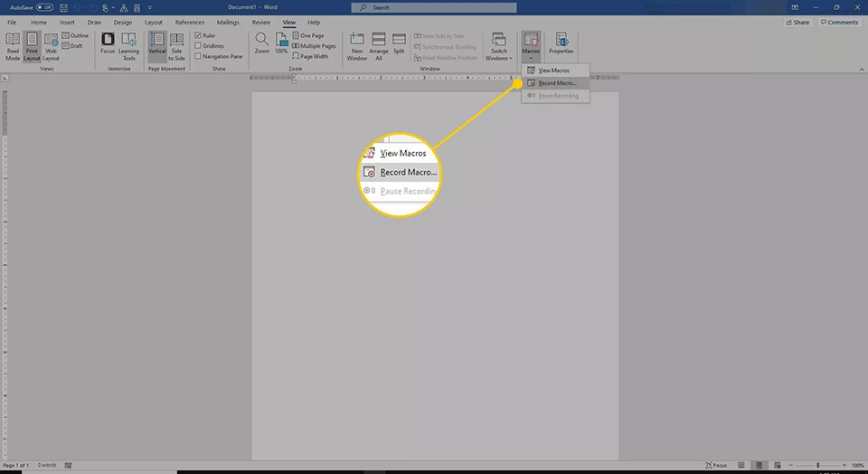Screen dimensions: 868x474
Task: Click the tab selector at ruler corner
Action: pyautogui.click(x=5, y=78)
